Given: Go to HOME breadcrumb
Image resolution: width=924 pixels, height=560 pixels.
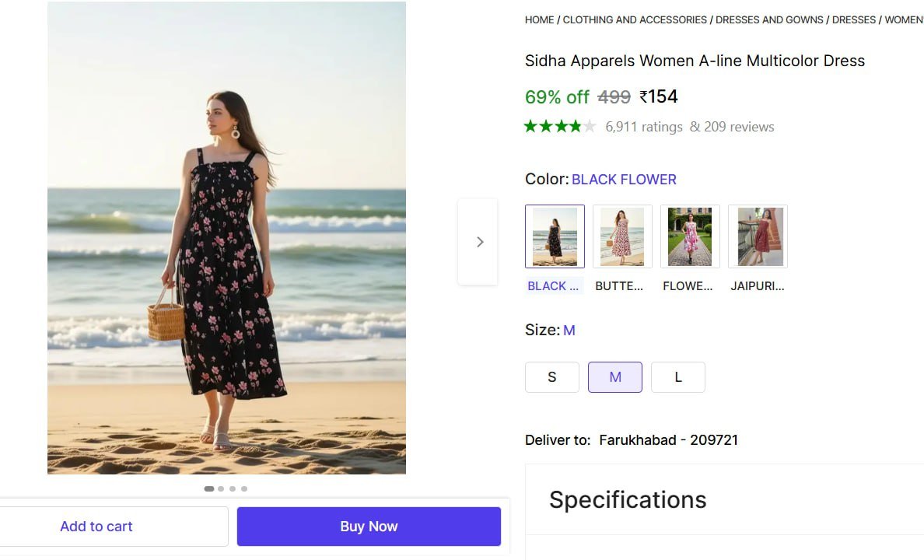Looking at the screenshot, I should coord(539,19).
